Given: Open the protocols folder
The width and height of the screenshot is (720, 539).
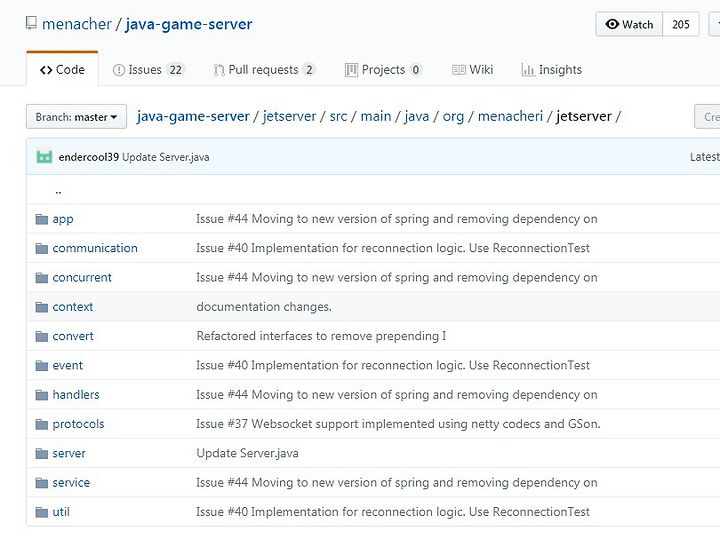Looking at the screenshot, I should (79, 424).
